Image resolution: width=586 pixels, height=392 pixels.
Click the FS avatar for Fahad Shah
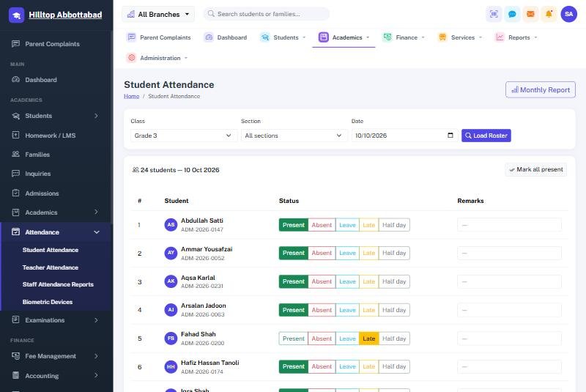[171, 339]
